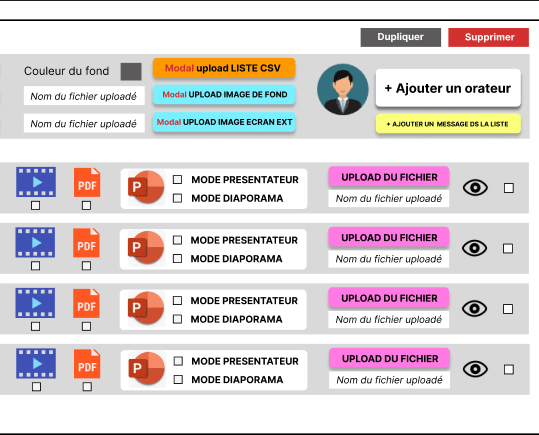Select file name field beside UPLOAD IMAGE ECRAN EXT

click(x=84, y=123)
